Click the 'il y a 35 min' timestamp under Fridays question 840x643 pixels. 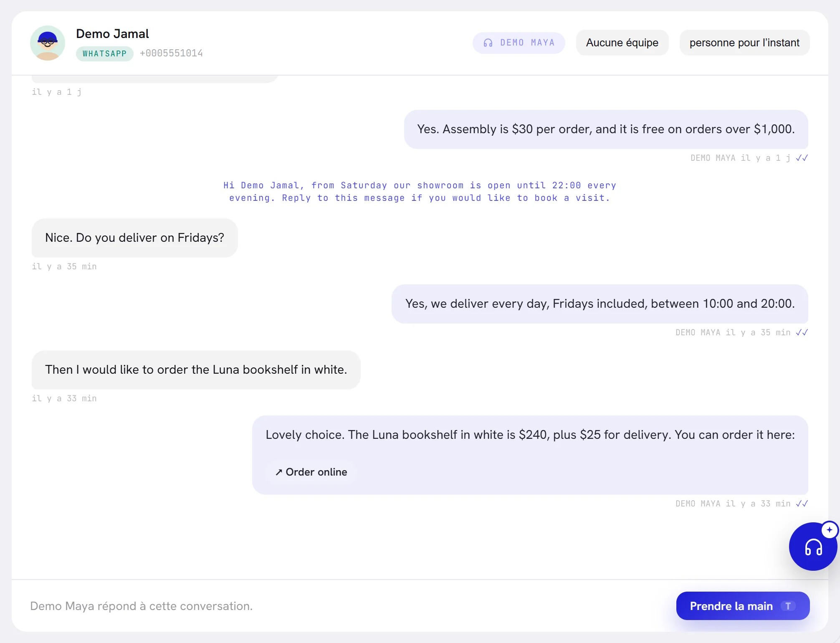pyautogui.click(x=64, y=266)
